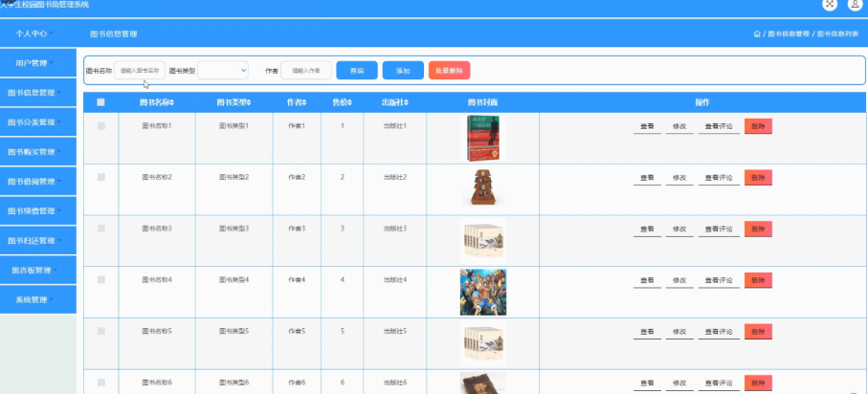The image size is (868, 394).
Task: Toggle the select-all checkbox in table header
Action: tap(100, 101)
